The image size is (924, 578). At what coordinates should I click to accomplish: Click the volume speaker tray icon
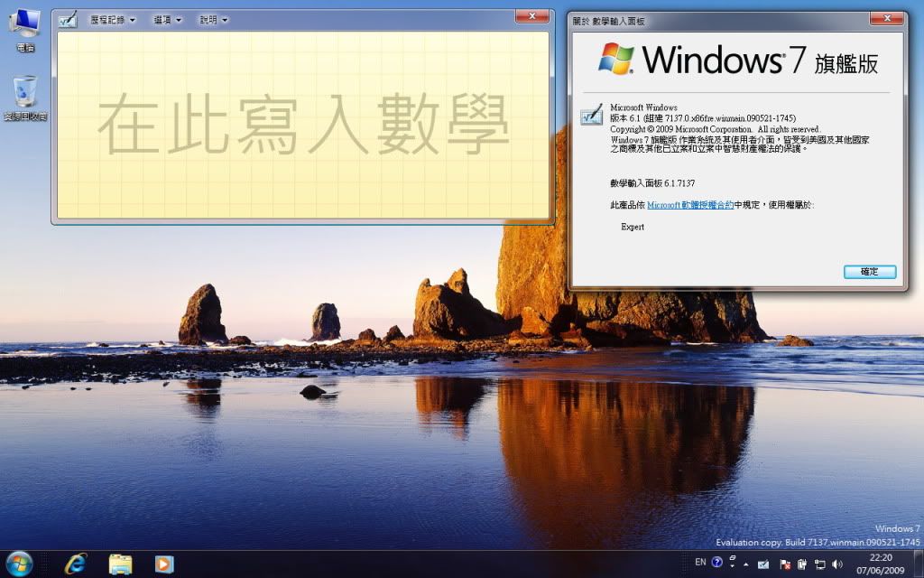tap(836, 564)
